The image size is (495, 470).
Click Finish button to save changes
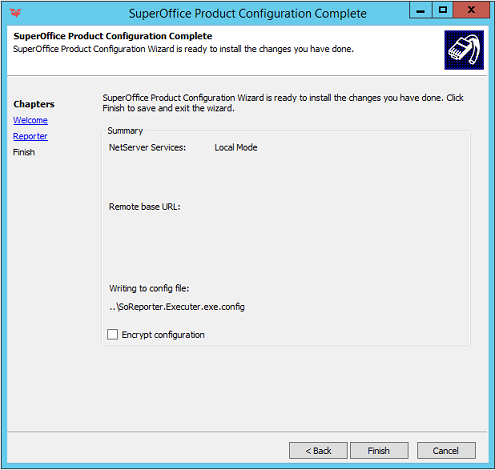tap(379, 451)
